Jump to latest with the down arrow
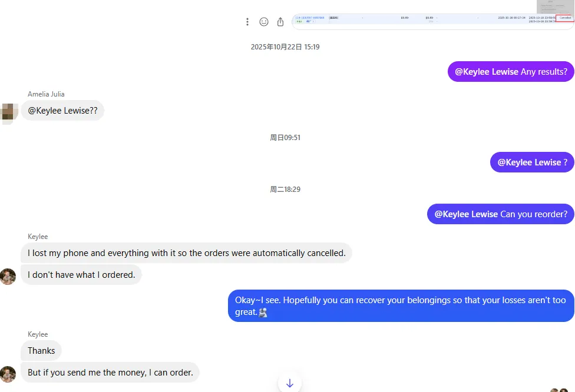575x392 pixels. pyautogui.click(x=290, y=383)
